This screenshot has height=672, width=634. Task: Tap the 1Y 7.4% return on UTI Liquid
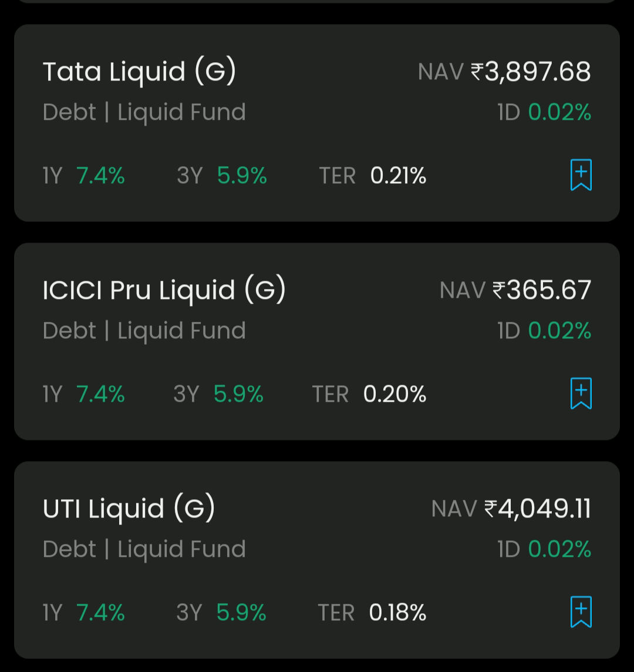[83, 613]
